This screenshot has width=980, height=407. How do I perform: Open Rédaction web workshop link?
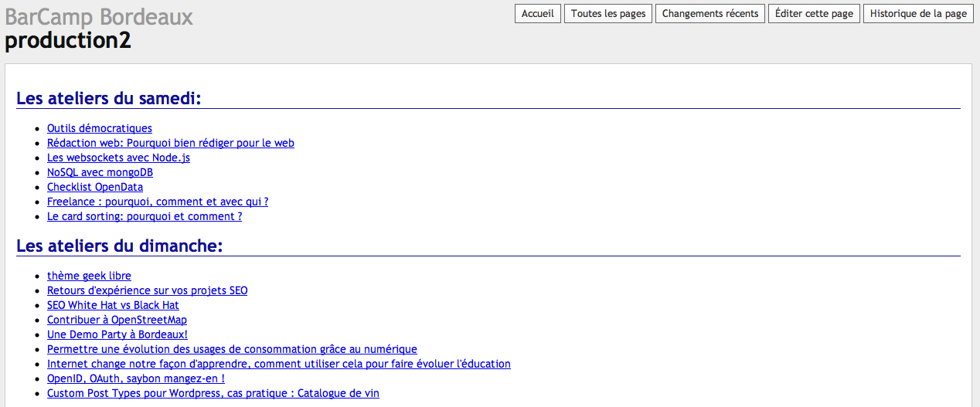coord(170,143)
